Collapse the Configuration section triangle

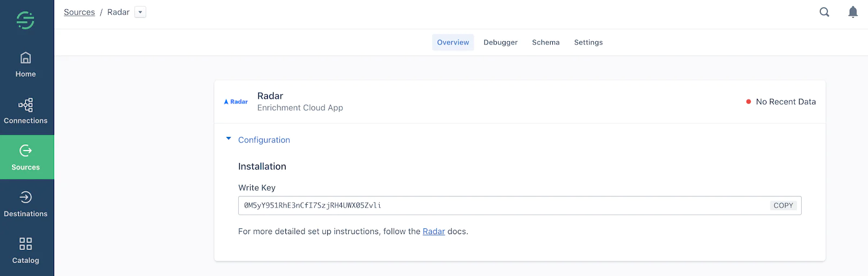[x=228, y=139]
